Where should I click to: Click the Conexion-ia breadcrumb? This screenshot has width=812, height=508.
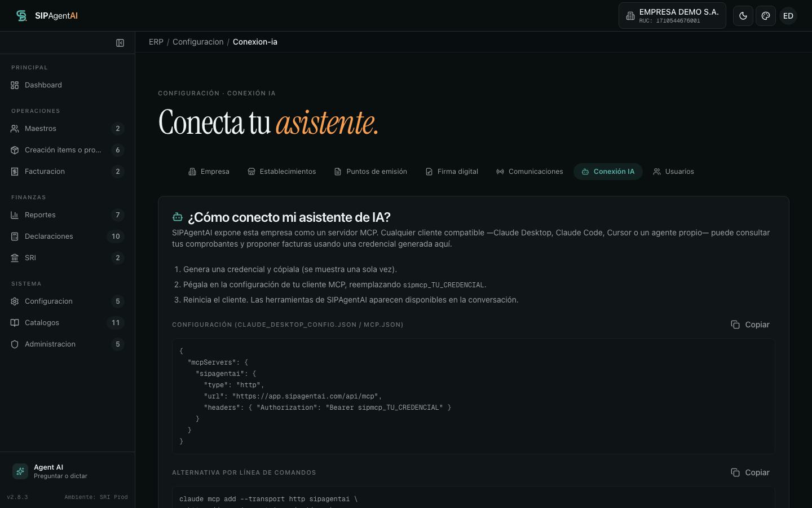click(255, 42)
